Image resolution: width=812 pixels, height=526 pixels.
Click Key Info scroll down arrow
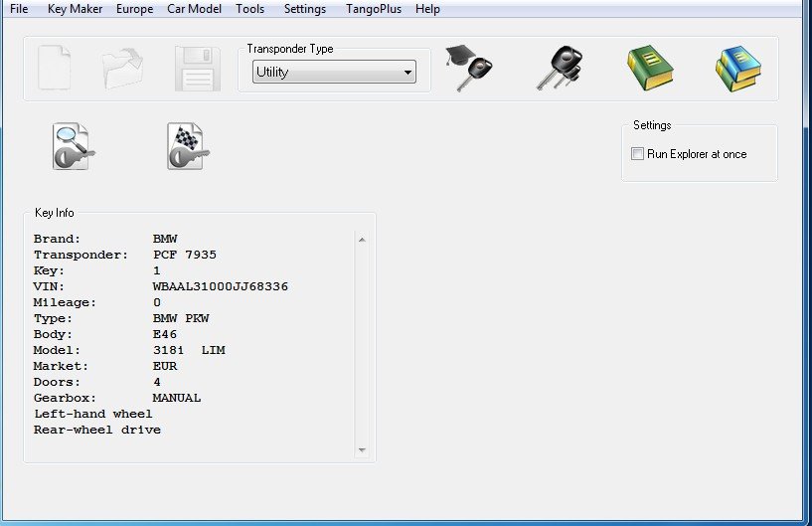click(x=362, y=449)
